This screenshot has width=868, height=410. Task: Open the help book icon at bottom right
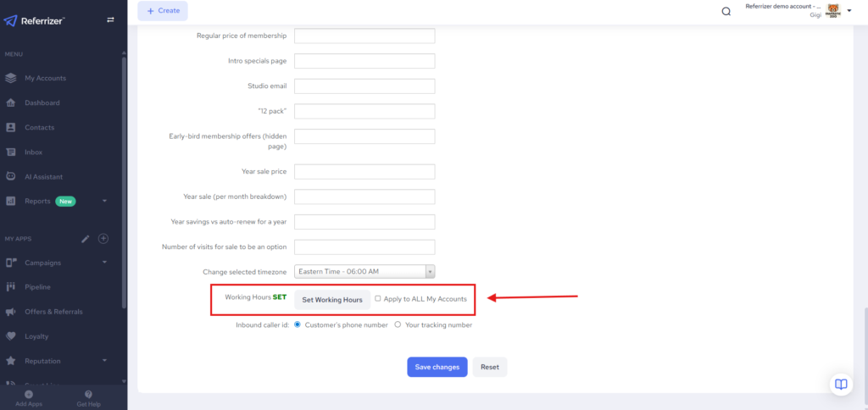click(840, 384)
